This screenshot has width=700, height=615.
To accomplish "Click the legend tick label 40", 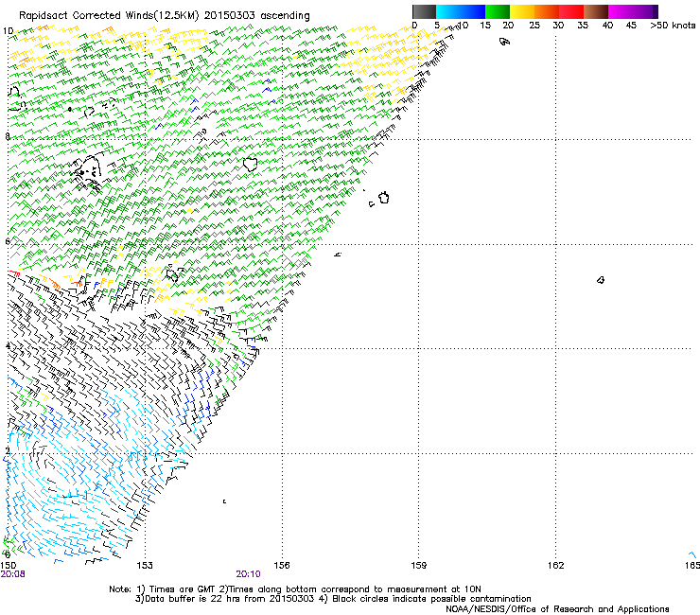I will tap(607, 26).
